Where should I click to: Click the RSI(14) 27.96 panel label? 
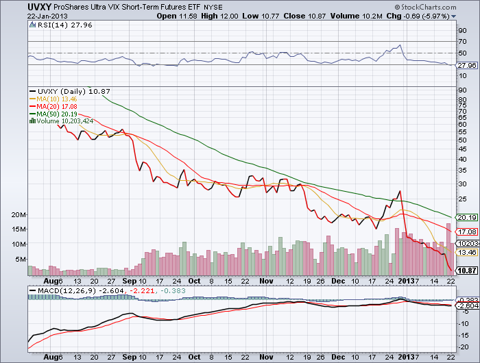(65, 25)
